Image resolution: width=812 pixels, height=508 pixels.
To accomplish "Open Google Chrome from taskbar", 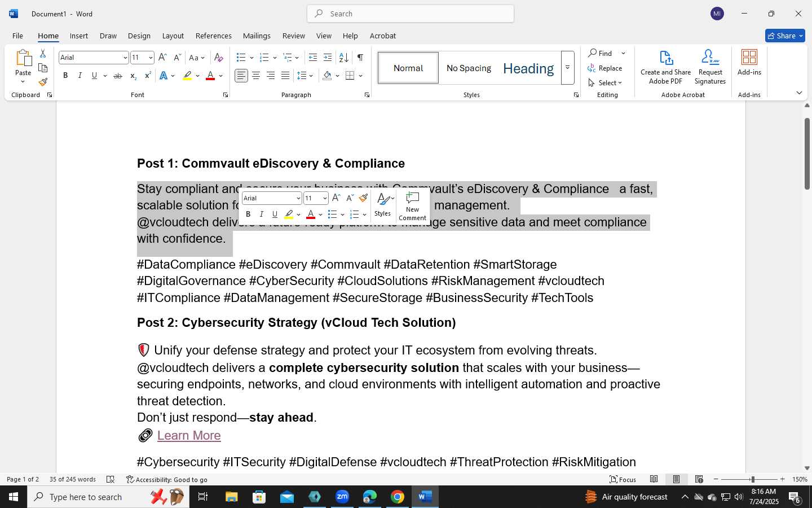I will point(398,497).
